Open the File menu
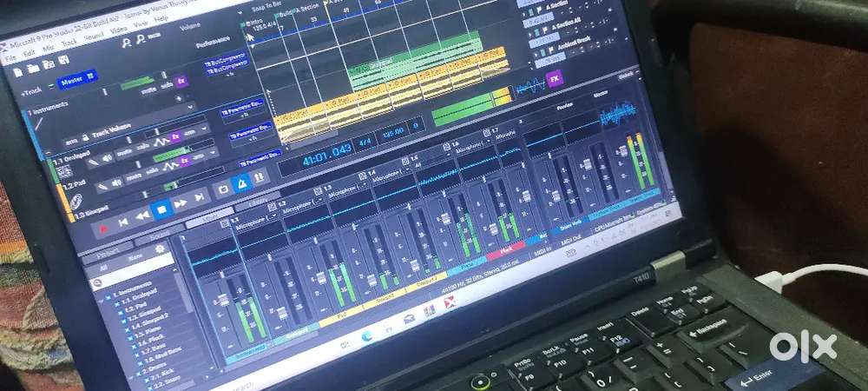This screenshot has height=391, width=868. 10,59
